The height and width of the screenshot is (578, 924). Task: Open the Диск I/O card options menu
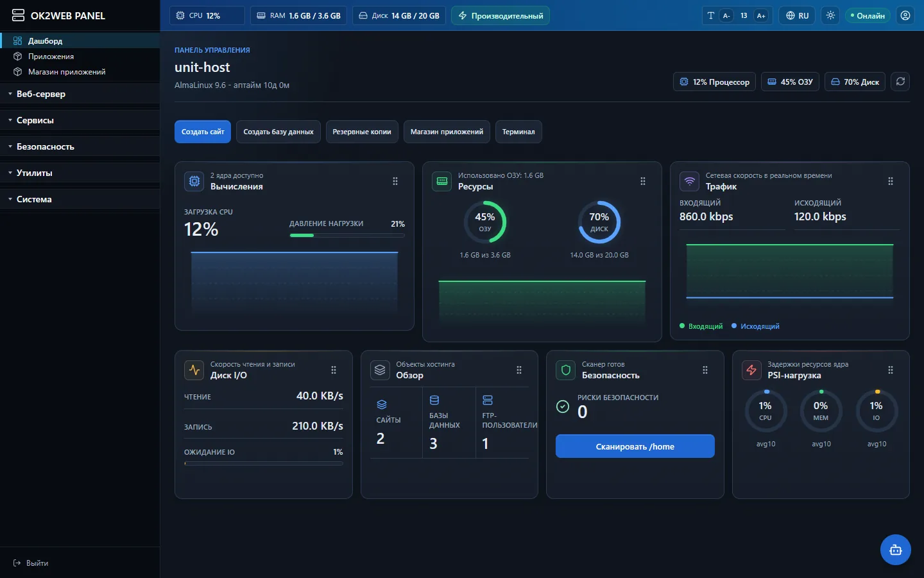coord(334,370)
